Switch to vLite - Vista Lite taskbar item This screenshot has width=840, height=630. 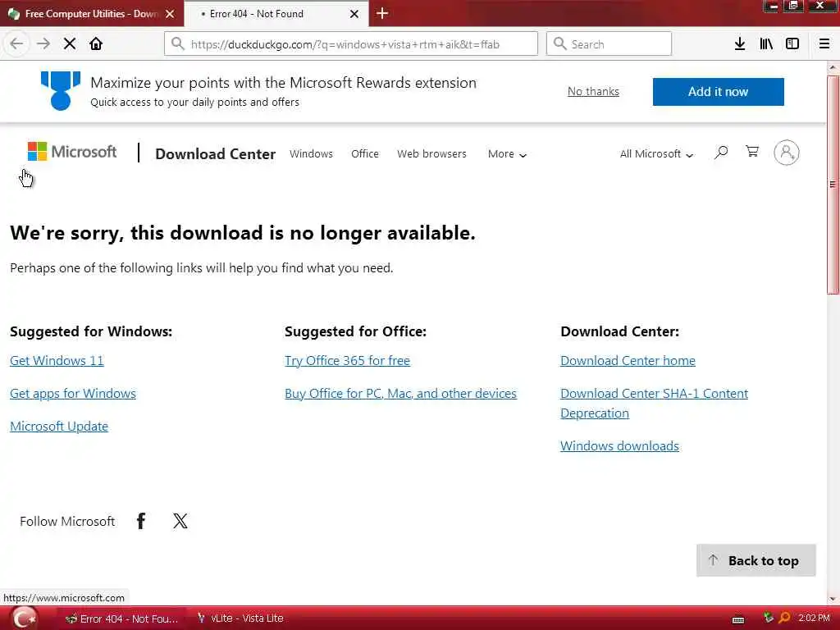(240, 619)
